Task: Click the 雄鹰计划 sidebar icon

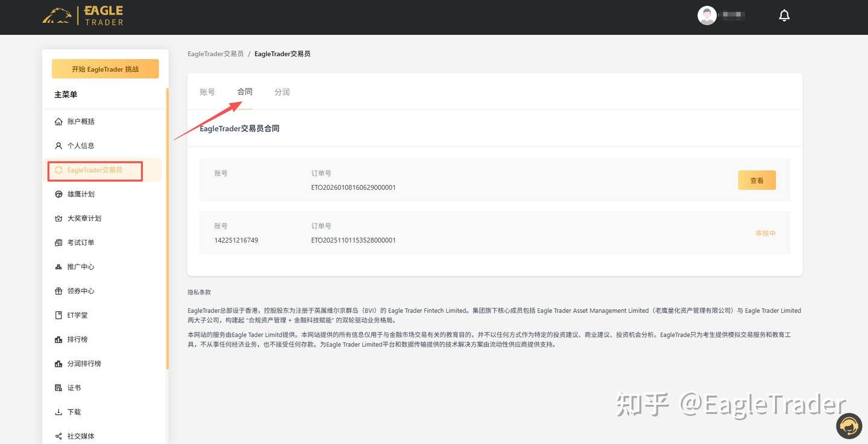Action: [x=57, y=193]
